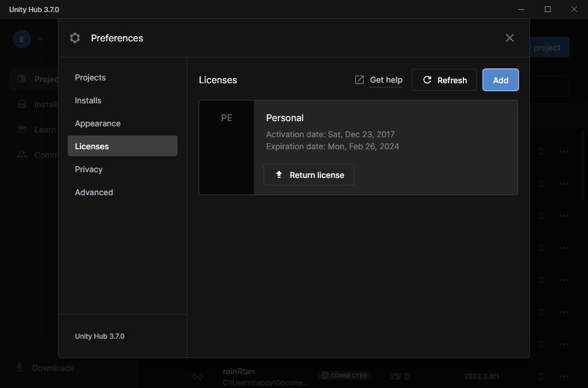Click the Preferences gear icon
The image size is (588, 388).
(x=75, y=38)
